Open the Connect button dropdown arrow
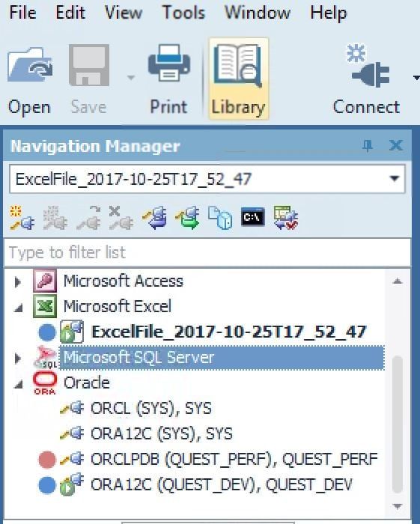This screenshot has width=420, height=524. [416, 78]
